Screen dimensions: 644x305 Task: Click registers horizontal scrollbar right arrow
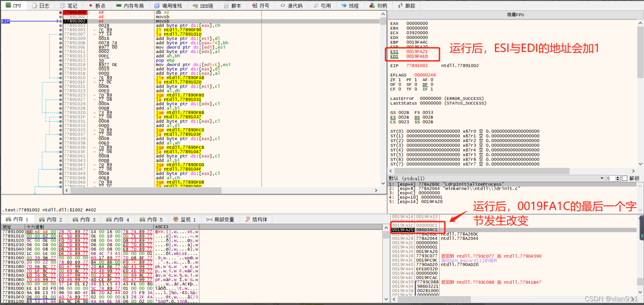633,171
